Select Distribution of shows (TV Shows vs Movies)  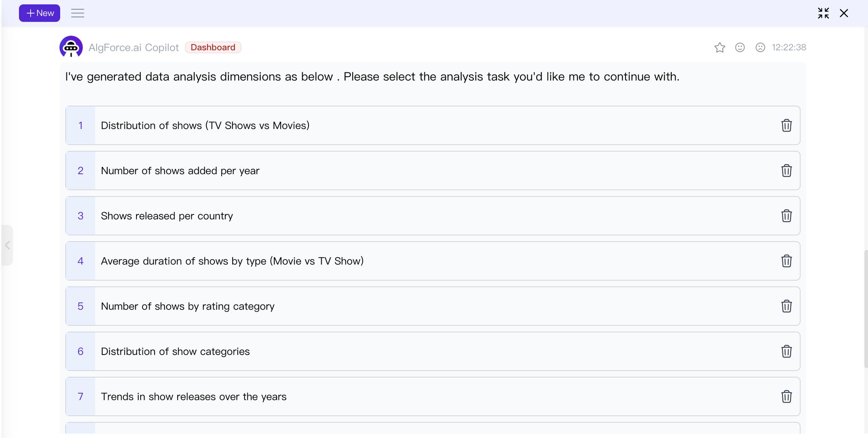click(433, 125)
